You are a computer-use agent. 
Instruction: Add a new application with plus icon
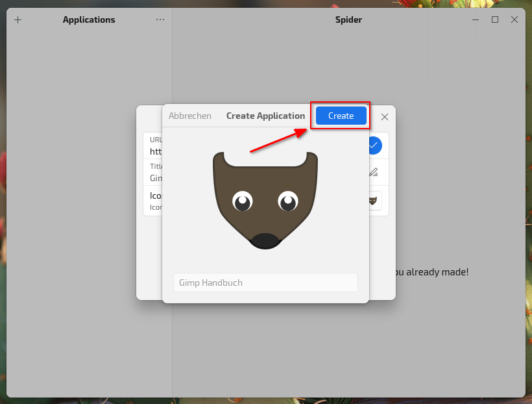(18, 20)
